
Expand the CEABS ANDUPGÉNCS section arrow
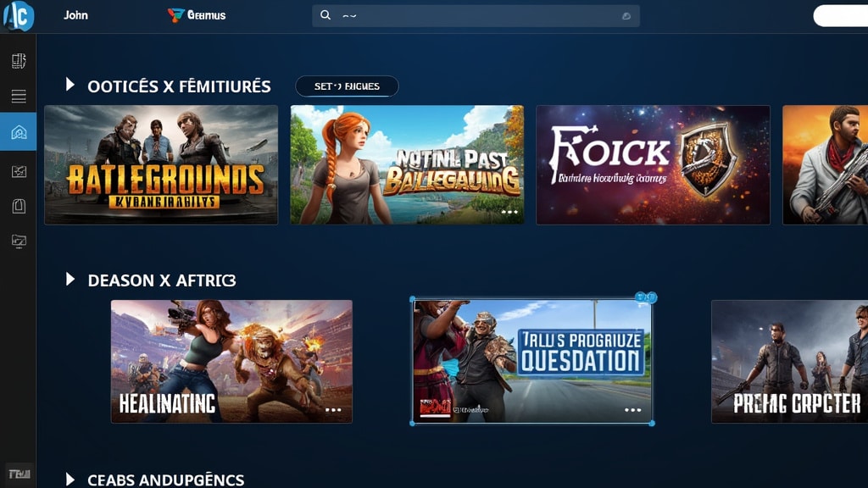tap(70, 480)
